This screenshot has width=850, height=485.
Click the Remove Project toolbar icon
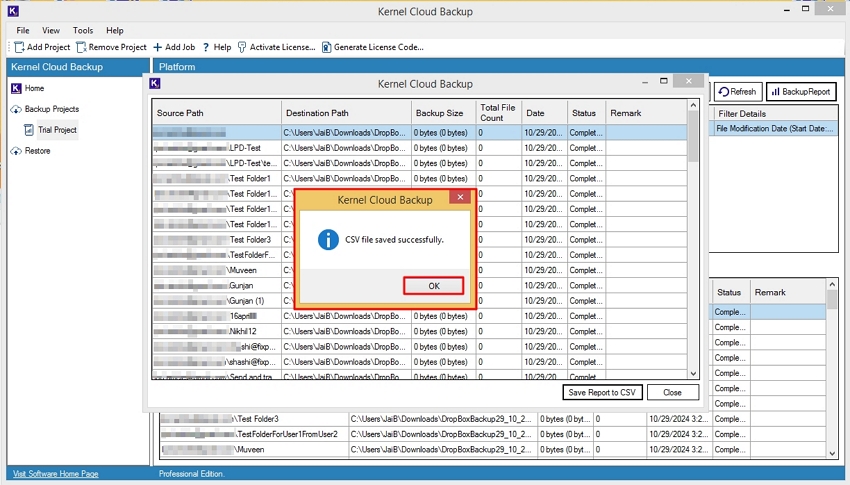point(81,47)
